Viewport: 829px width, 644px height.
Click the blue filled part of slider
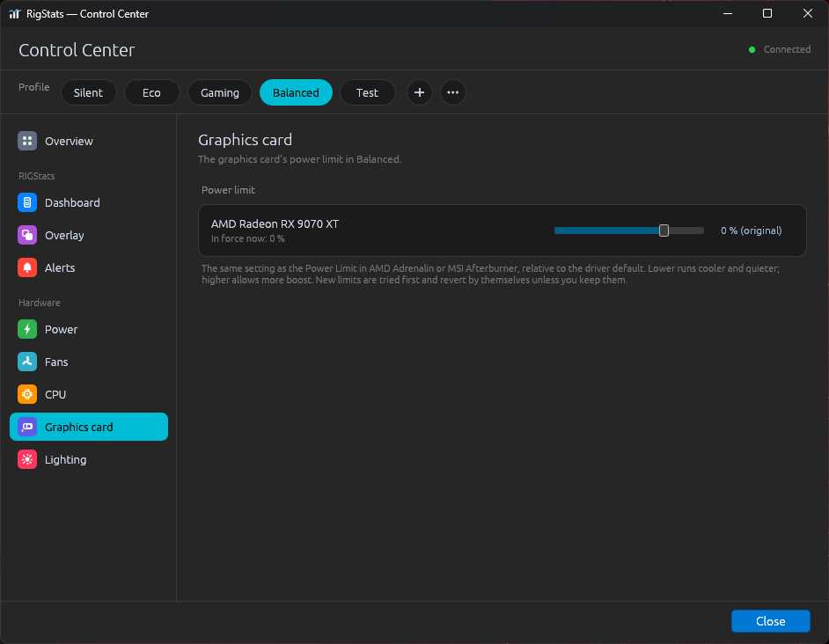(x=606, y=231)
